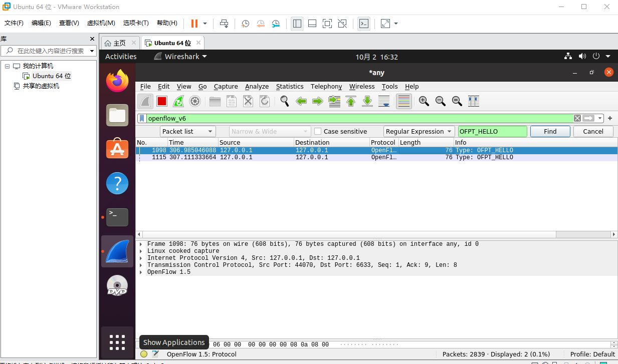
Task: Jump to the last packet
Action: coord(367,101)
